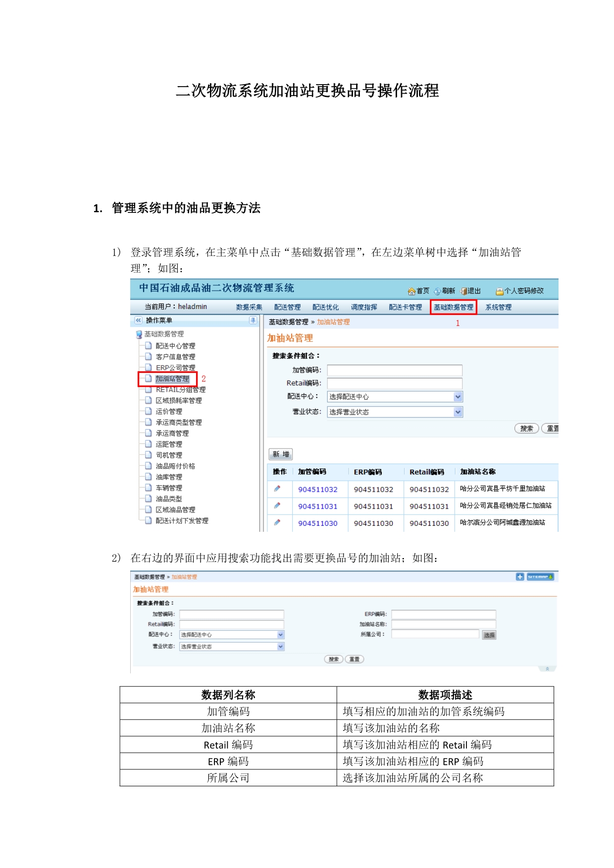Click the blue plus icon beside SITEMAP

[520, 577]
